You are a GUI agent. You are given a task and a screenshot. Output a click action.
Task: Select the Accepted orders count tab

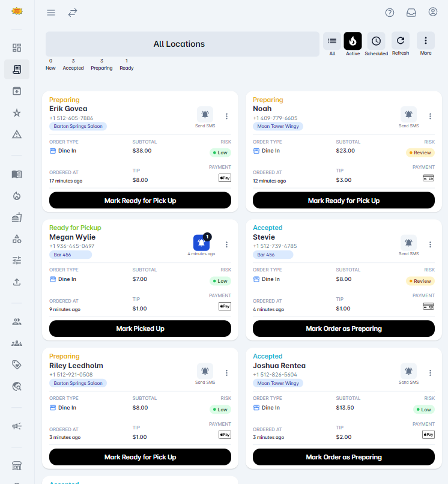tap(73, 64)
